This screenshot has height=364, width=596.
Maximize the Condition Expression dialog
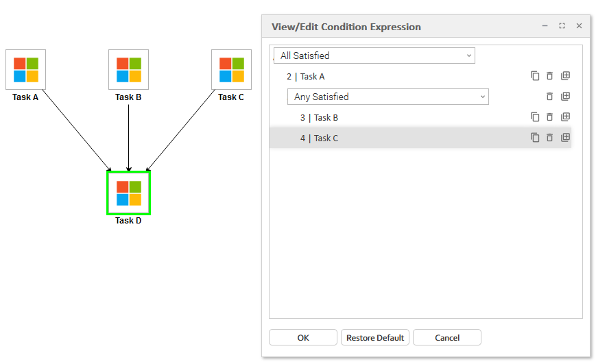pos(562,26)
